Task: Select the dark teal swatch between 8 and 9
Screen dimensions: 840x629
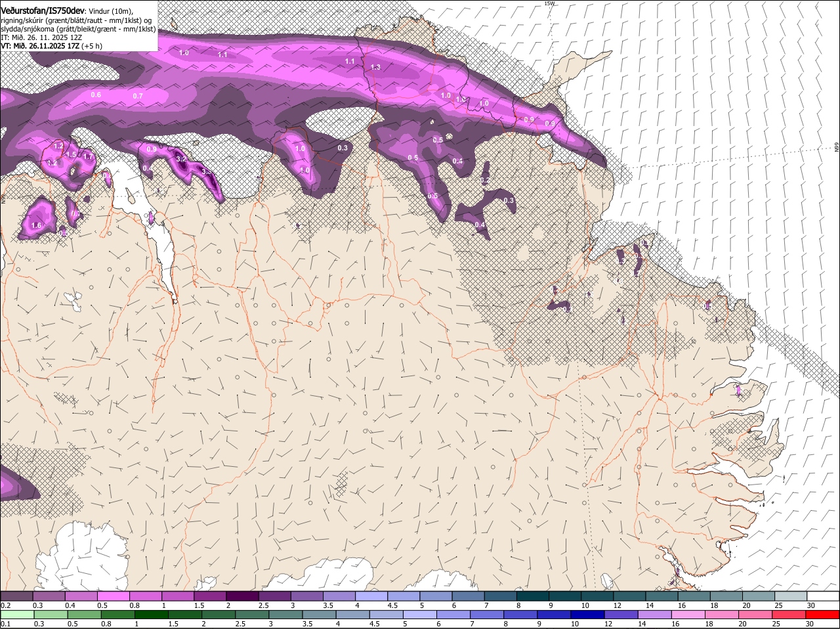Action: [533, 596]
